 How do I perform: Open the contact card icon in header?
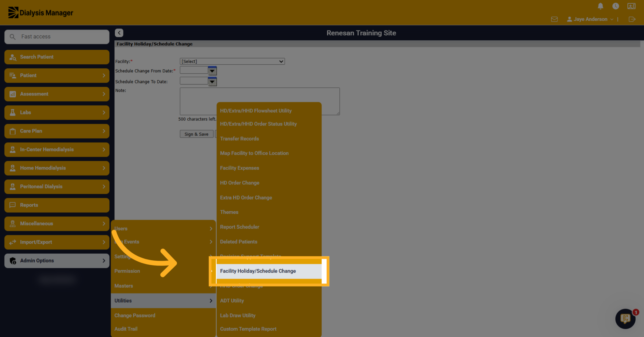coord(631,6)
